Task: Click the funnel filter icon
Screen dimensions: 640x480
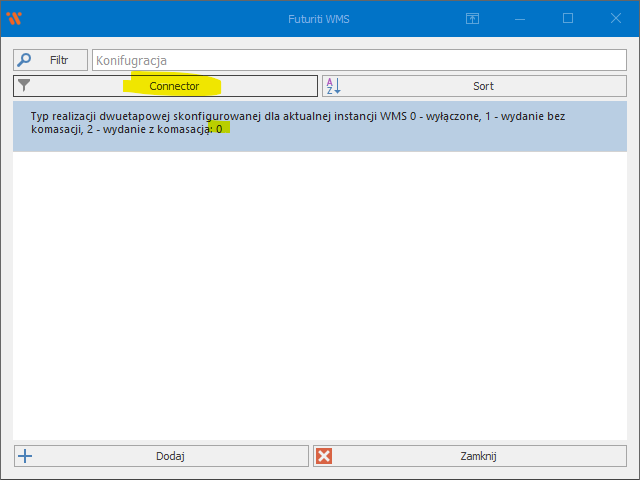Action: tap(25, 86)
